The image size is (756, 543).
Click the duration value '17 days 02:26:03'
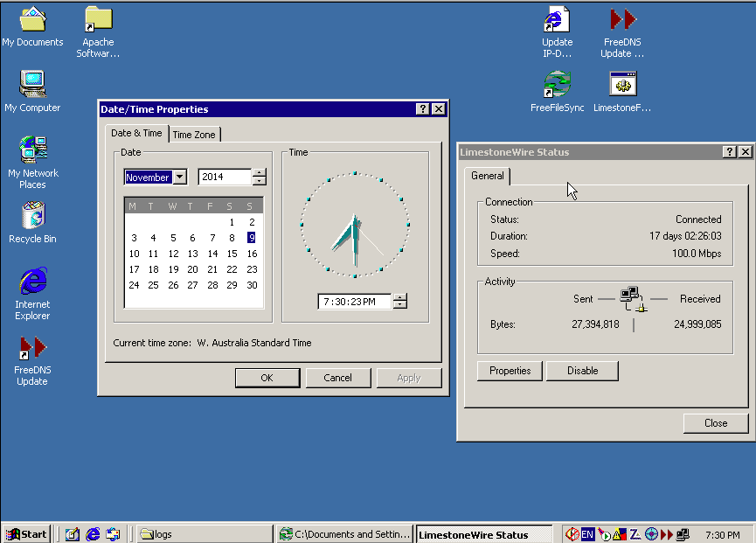[x=685, y=236]
